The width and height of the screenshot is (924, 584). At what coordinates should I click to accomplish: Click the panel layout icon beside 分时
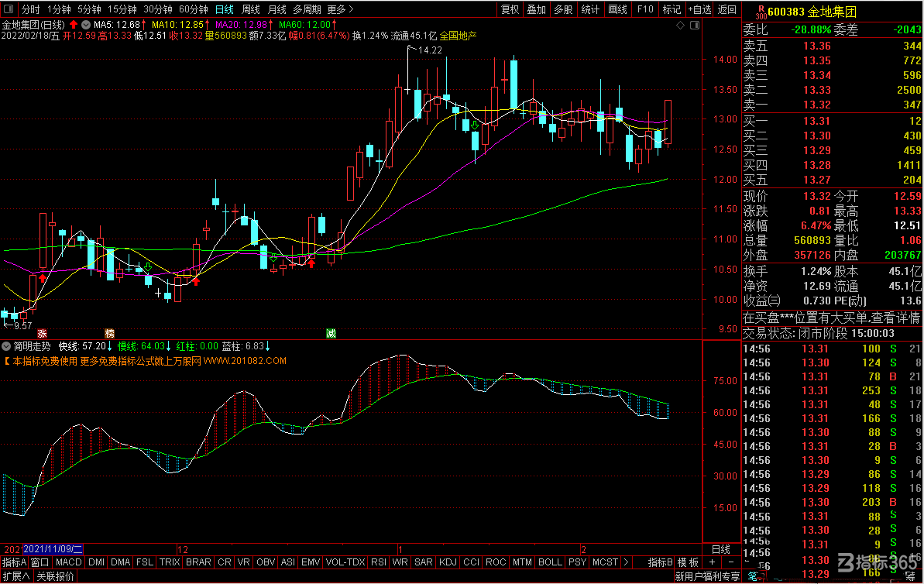click(x=9, y=9)
